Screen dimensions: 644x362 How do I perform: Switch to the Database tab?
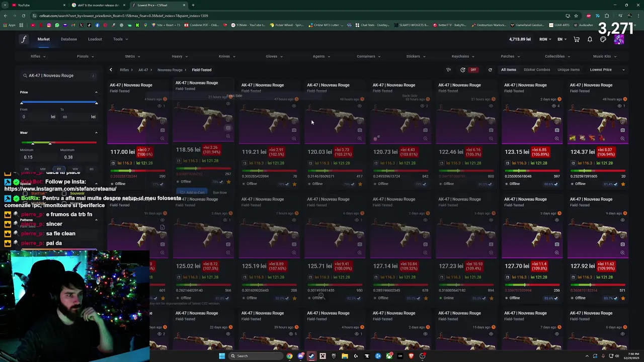[x=69, y=39]
